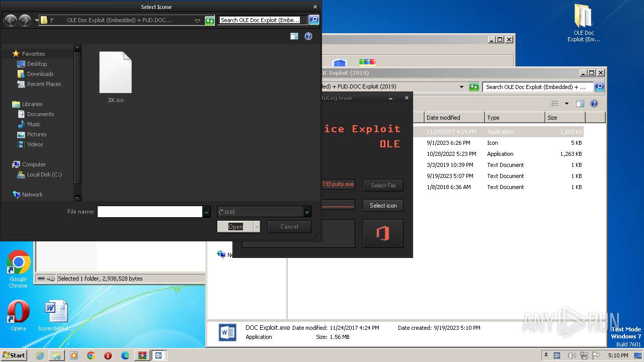The height and width of the screenshot is (362, 644).
Task: Expand the Open button split arrow
Action: pyautogui.click(x=257, y=227)
